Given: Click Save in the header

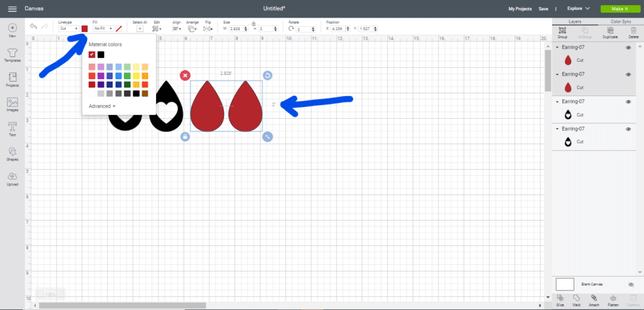Looking at the screenshot, I should [x=543, y=9].
